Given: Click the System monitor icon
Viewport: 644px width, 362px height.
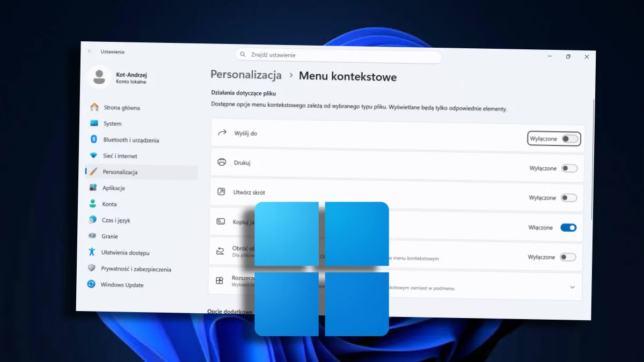Looking at the screenshot, I should (x=94, y=123).
